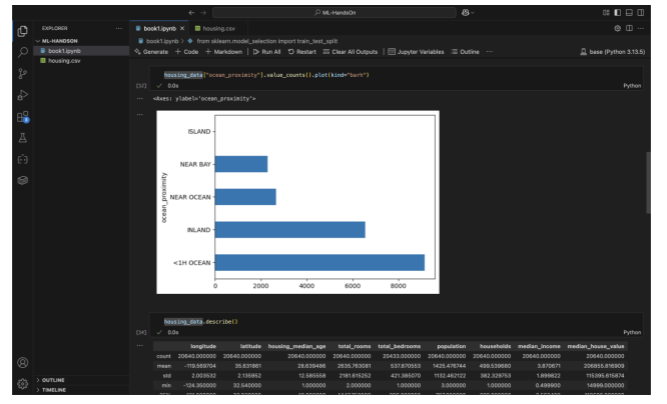Open the Explorer view in activity bar
Viewport: 667px width, 404px height.
tap(23, 31)
